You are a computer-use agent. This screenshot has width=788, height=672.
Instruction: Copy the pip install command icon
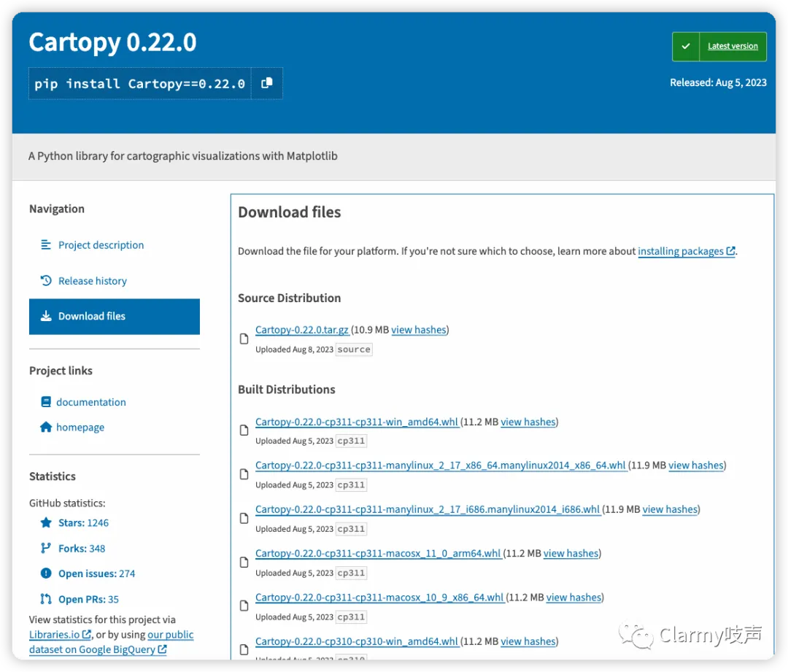tap(267, 83)
